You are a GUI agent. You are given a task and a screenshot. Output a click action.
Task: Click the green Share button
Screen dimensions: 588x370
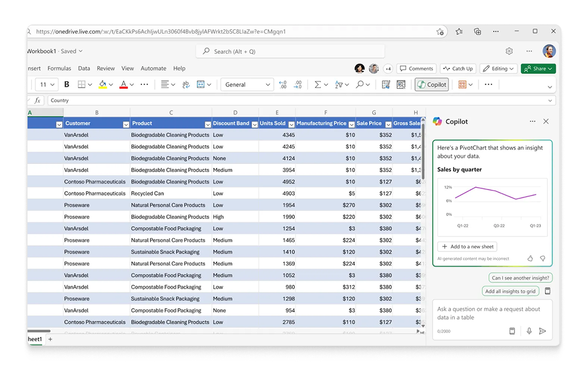click(538, 68)
